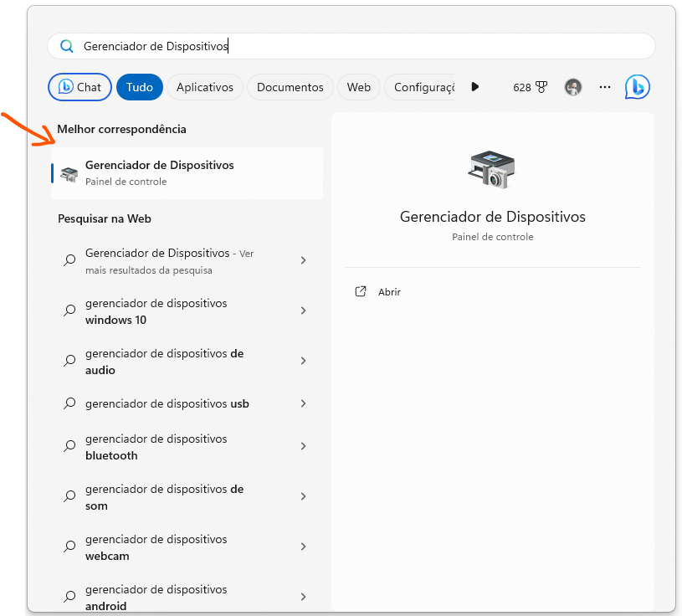Select suggestion 'gerenciador de dispositivos webcam'
The width and height of the screenshot is (682, 616).
pos(187,547)
